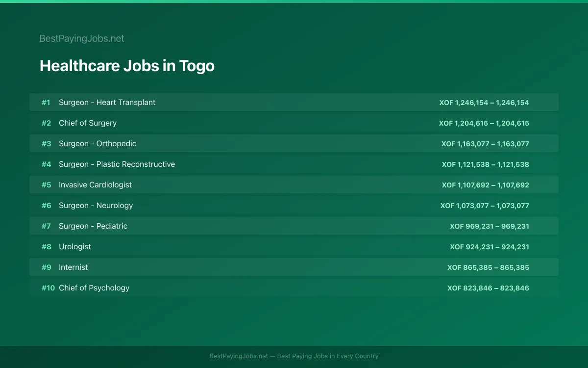Click the #3 rank number

[46, 144]
